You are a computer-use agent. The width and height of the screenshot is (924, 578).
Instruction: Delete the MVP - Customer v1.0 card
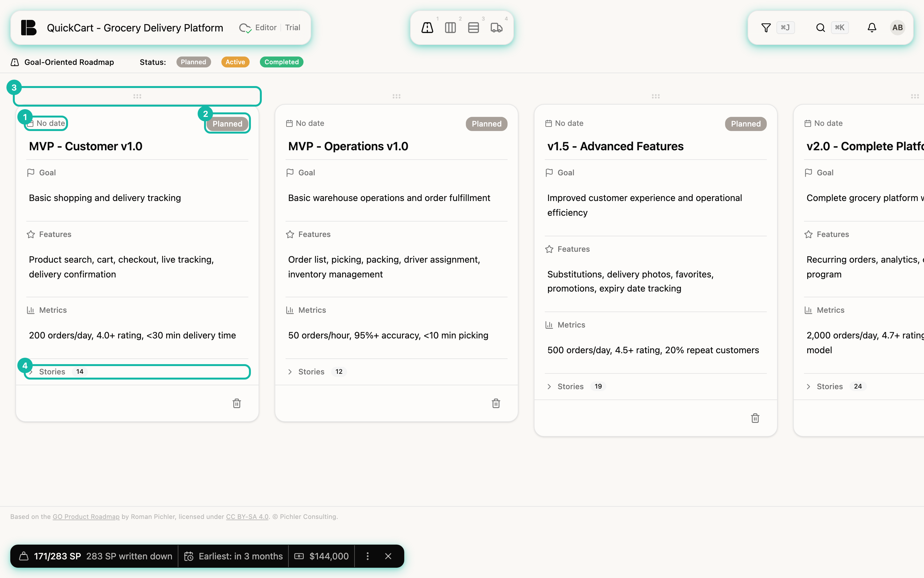(x=237, y=403)
